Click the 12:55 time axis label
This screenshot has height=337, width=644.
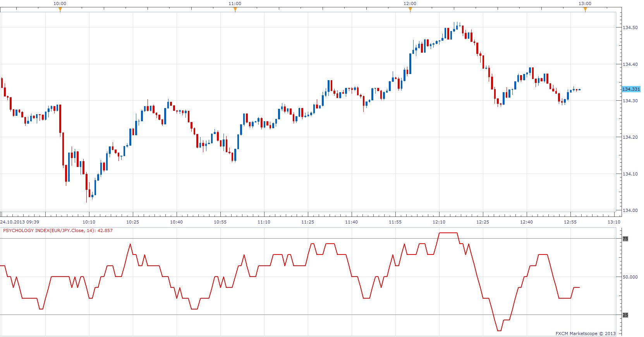coord(570,222)
